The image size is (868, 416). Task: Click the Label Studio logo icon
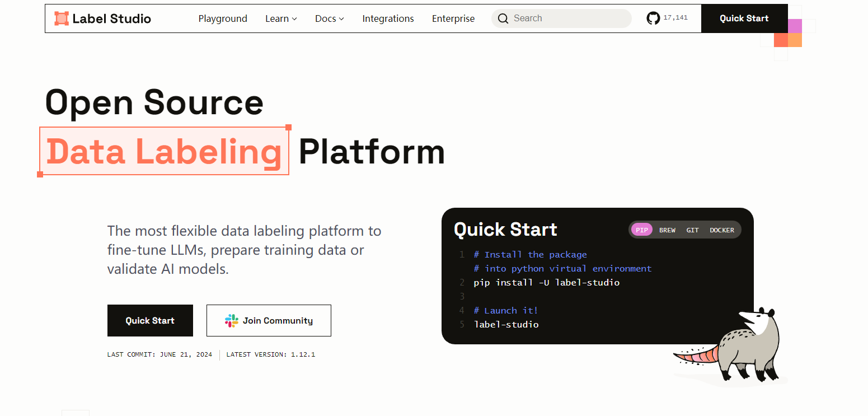(62, 18)
